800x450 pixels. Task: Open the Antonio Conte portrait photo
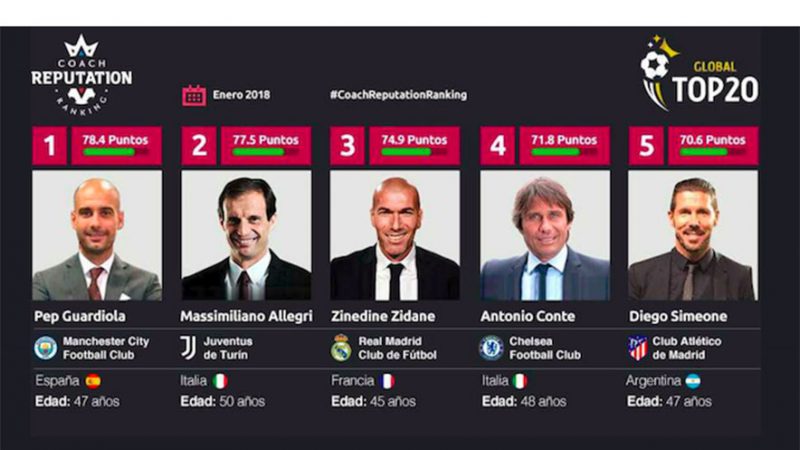[x=545, y=235]
